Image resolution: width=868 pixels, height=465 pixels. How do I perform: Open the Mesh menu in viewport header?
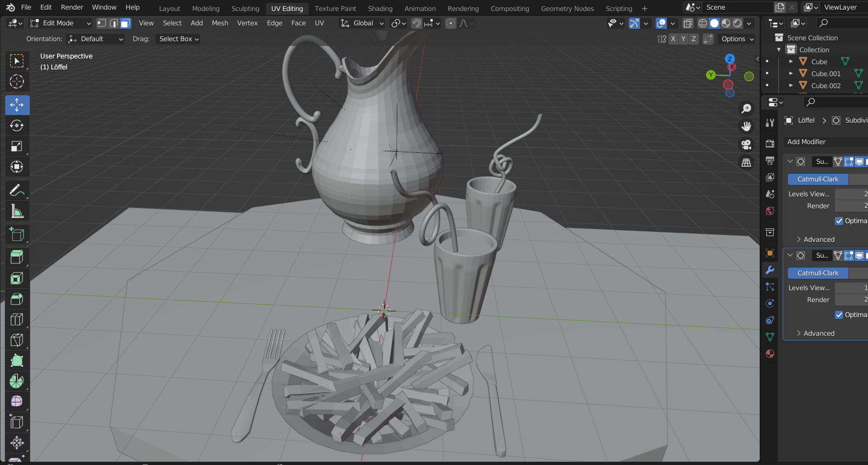[x=220, y=23]
